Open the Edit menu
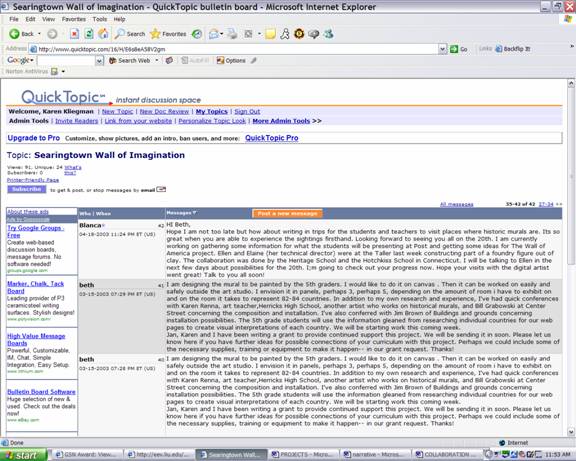This screenshot has height=461, width=576. coord(30,19)
